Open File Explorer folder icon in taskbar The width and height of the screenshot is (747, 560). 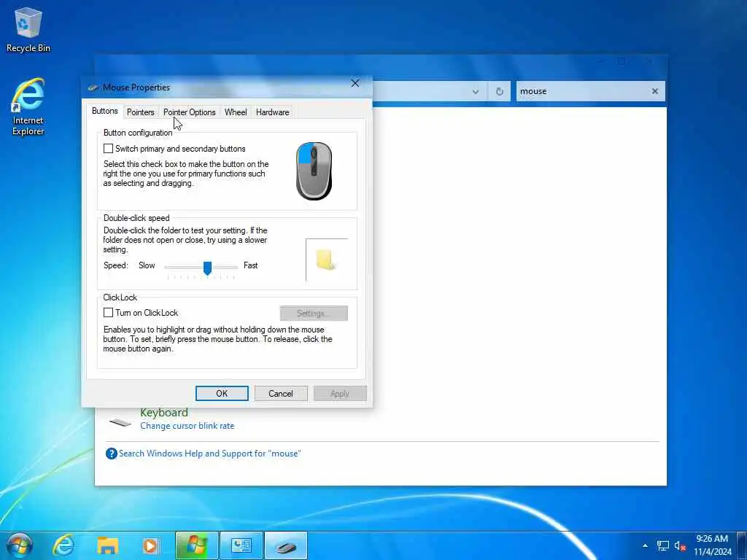[x=108, y=545]
